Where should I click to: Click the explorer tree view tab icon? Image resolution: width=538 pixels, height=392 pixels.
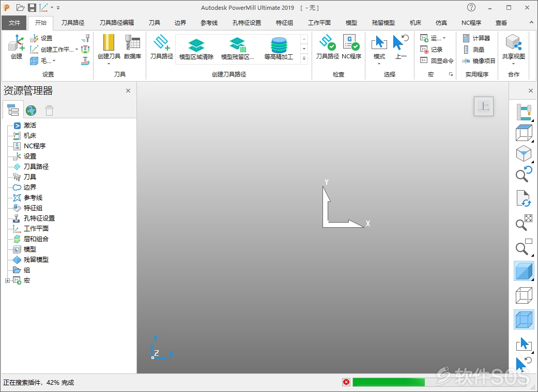click(x=13, y=110)
